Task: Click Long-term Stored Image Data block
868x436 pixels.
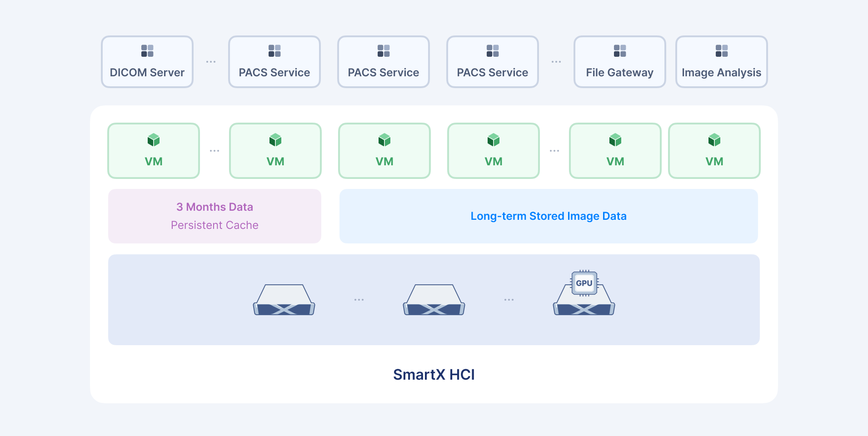Action: 549,216
